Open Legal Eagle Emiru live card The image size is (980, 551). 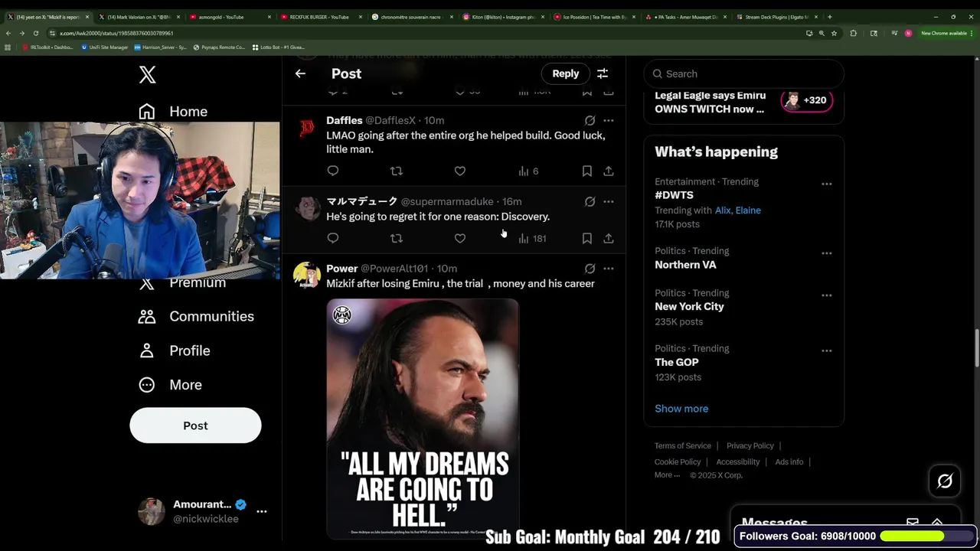tap(743, 102)
